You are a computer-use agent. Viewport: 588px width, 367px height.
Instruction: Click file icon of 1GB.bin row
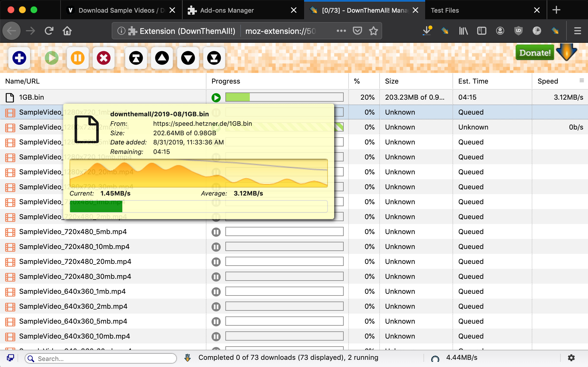(x=10, y=98)
